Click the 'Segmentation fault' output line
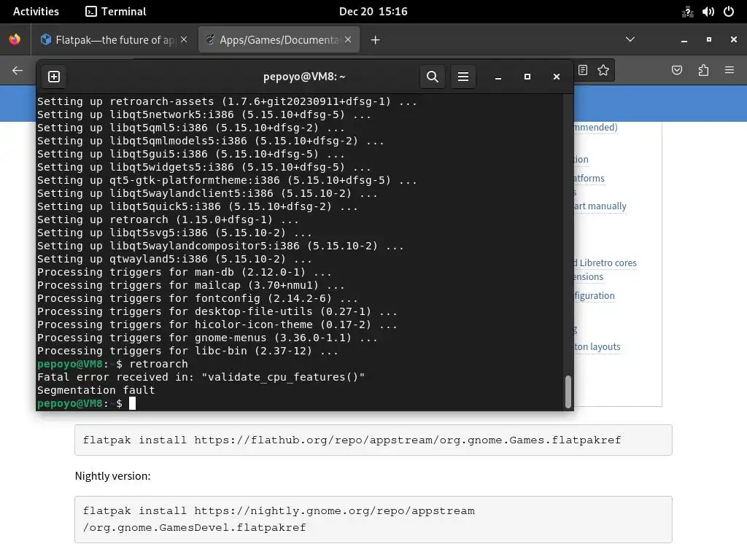This screenshot has width=747, height=560. click(96, 390)
